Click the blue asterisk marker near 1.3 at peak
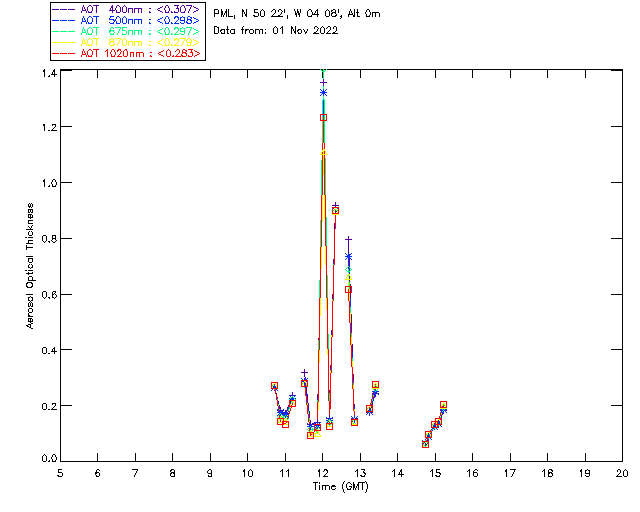 coord(323,92)
